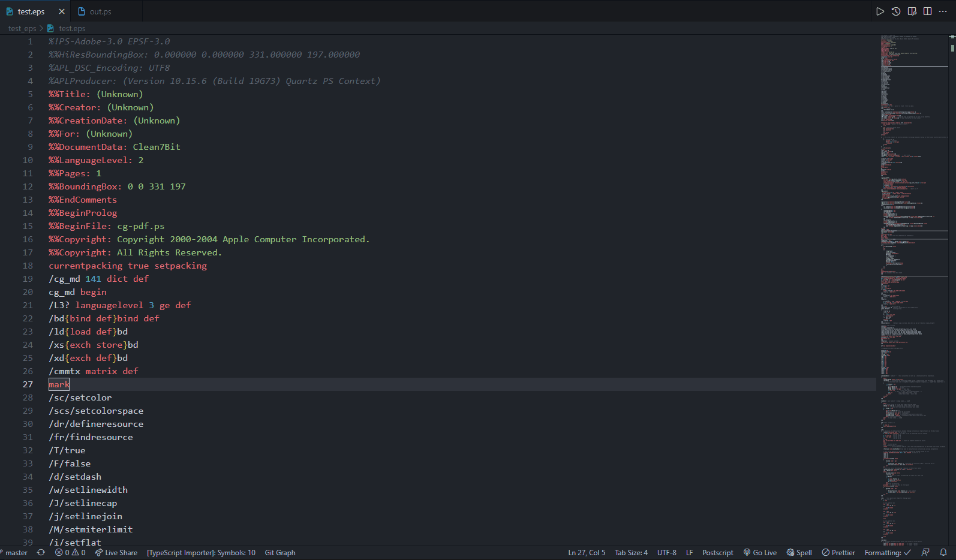This screenshot has height=560, width=956.
Task: Click the test_eps folder breadcrumb
Action: [22, 28]
